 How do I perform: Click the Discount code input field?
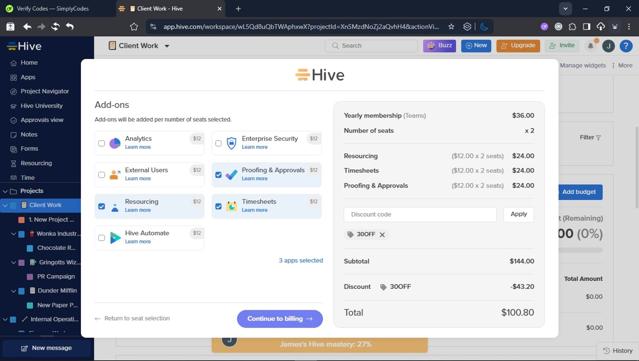(x=420, y=214)
